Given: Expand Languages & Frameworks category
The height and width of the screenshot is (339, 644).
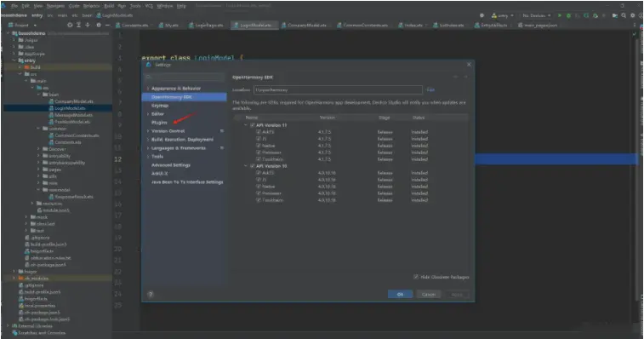Looking at the screenshot, I should point(148,148).
